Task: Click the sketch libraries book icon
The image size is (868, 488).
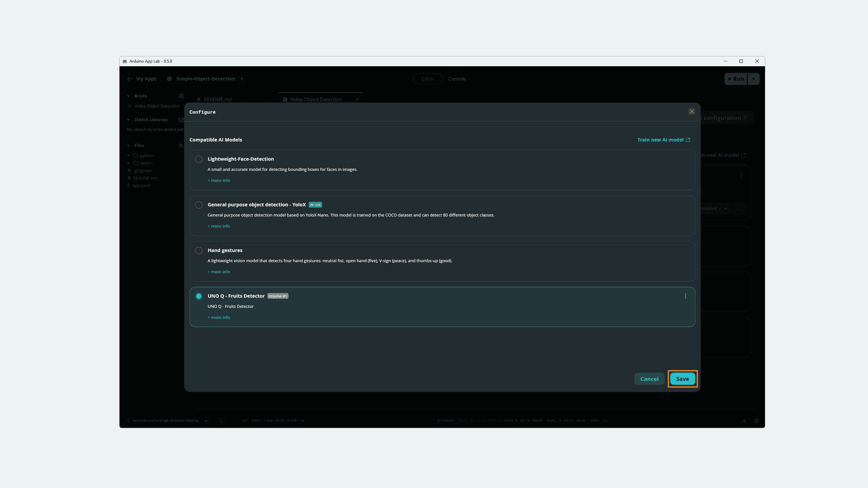Action: [x=181, y=120]
